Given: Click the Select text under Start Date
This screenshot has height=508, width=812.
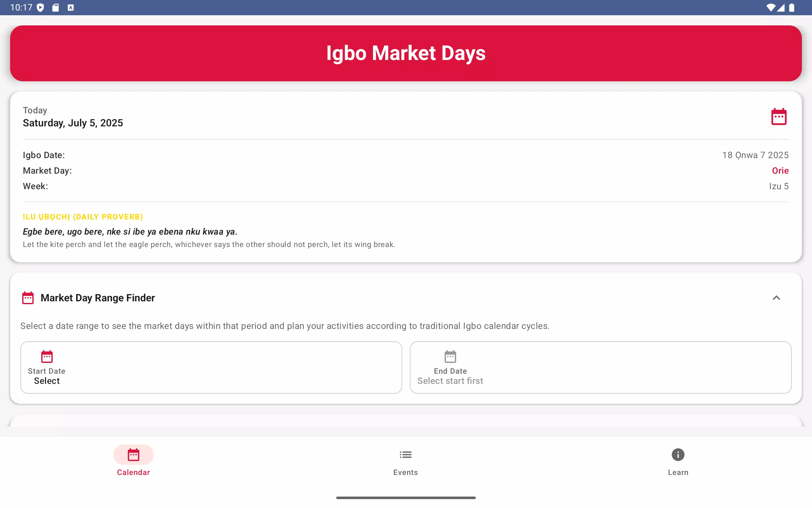Looking at the screenshot, I should click(x=47, y=381).
